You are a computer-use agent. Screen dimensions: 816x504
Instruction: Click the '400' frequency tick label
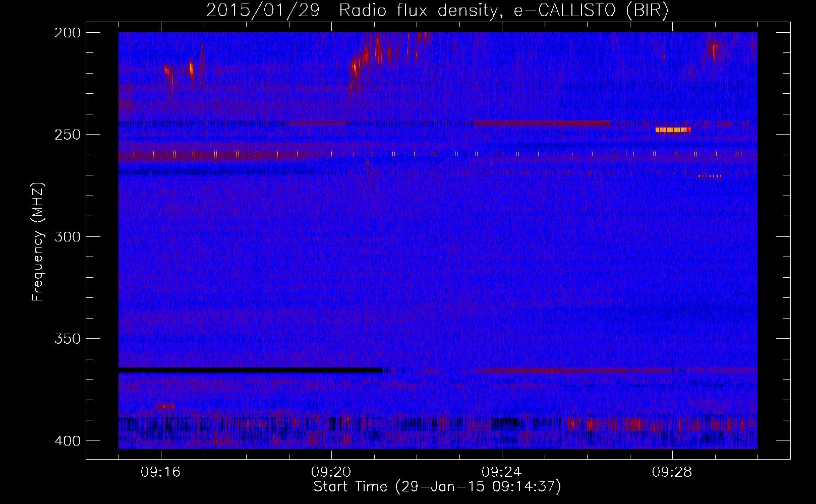(67, 441)
